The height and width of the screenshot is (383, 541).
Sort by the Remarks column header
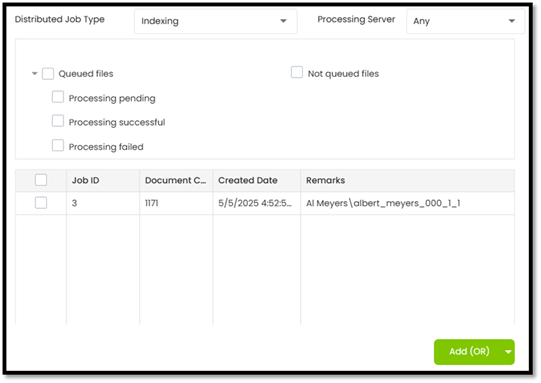point(407,180)
